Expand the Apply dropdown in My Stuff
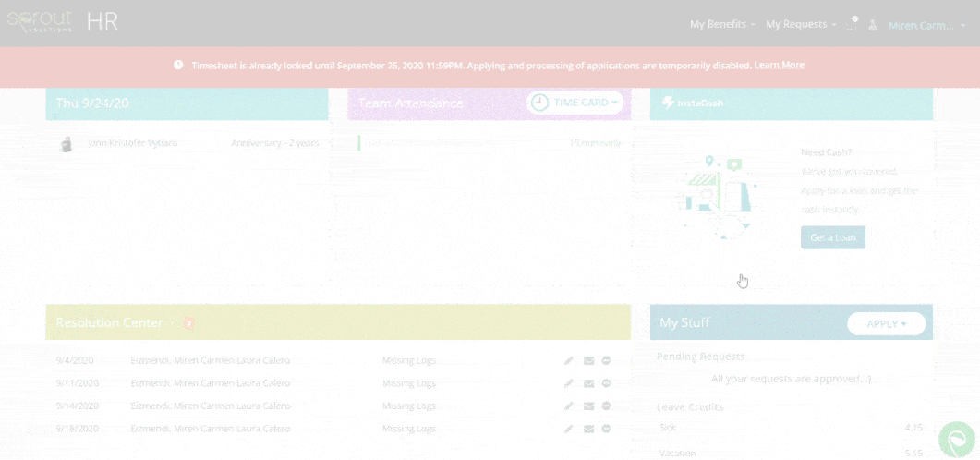Image resolution: width=980 pixels, height=460 pixels. tap(886, 324)
